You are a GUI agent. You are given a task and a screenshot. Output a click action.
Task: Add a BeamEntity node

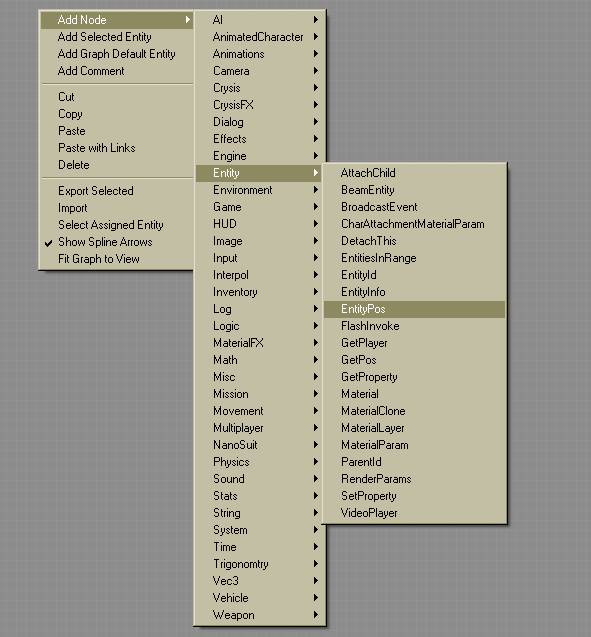tap(414, 190)
